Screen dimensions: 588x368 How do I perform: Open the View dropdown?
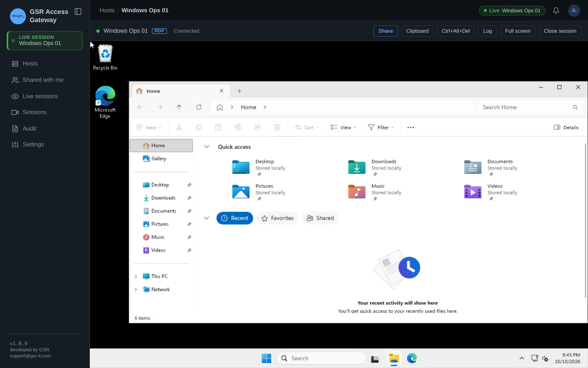(x=343, y=127)
